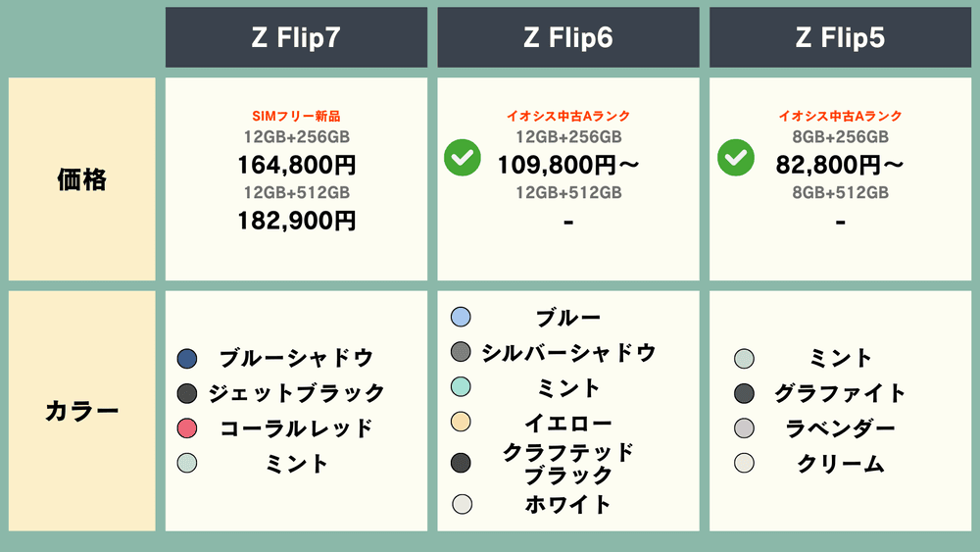Click the green checkmark beside 82,800円
This screenshot has height=552, width=980.
click(x=736, y=159)
